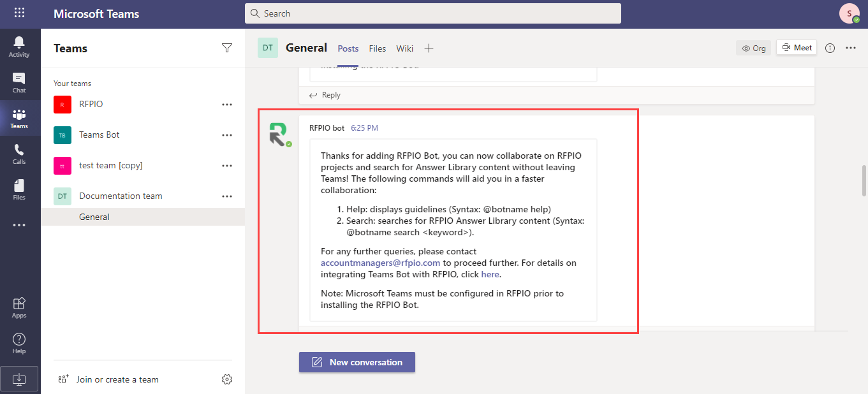
Task: Switch to the Wiki tab
Action: (x=405, y=48)
